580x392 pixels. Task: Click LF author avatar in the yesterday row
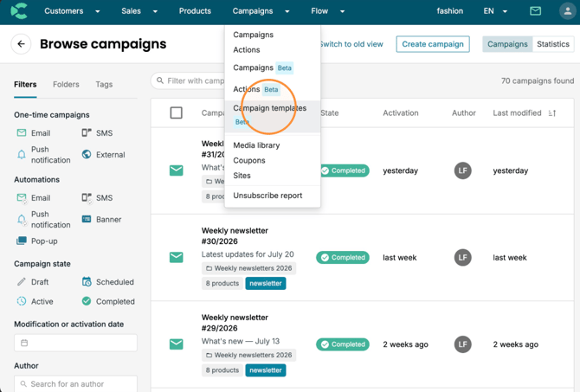[x=463, y=170]
